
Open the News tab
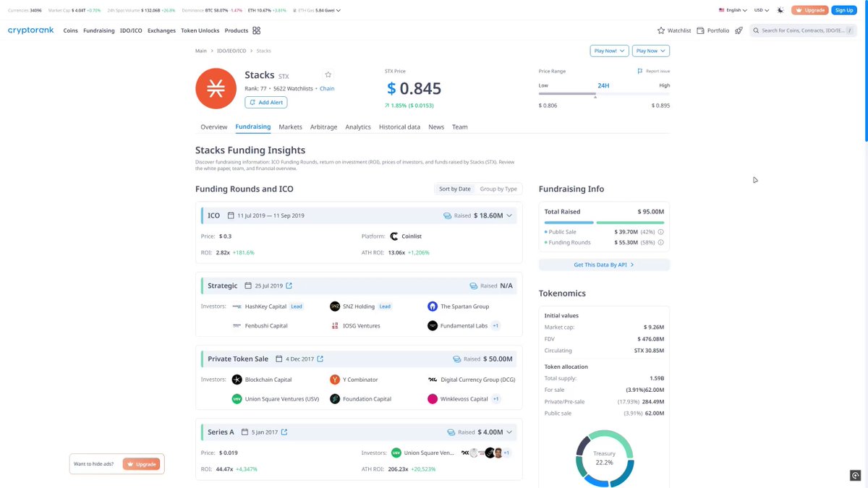(x=436, y=127)
